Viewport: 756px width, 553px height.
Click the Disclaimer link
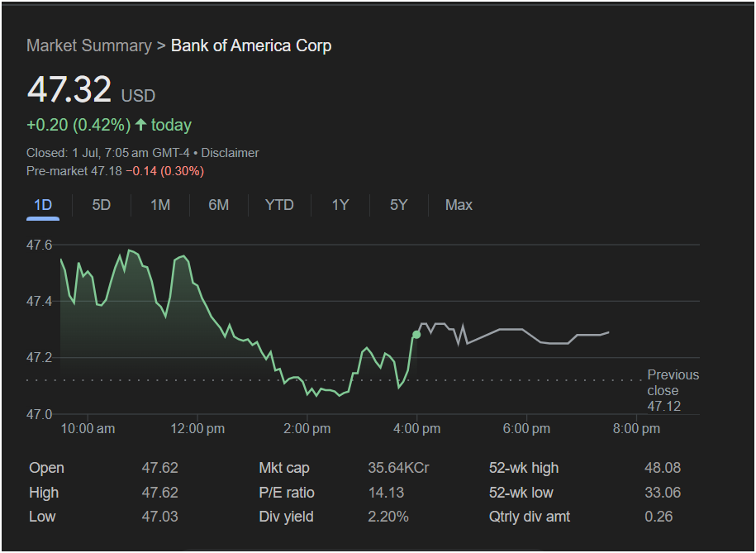pyautogui.click(x=230, y=153)
